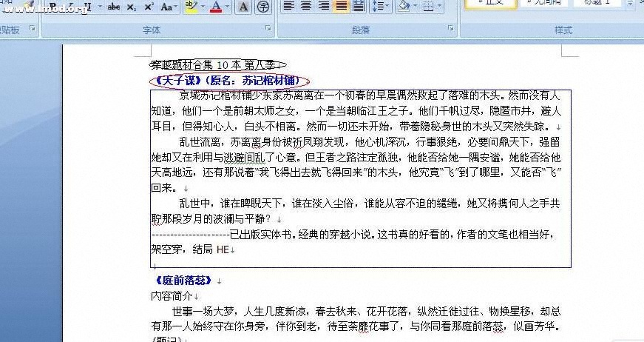The width and height of the screenshot is (644, 342).
Task: Click the subscript button
Action: [x=131, y=7]
